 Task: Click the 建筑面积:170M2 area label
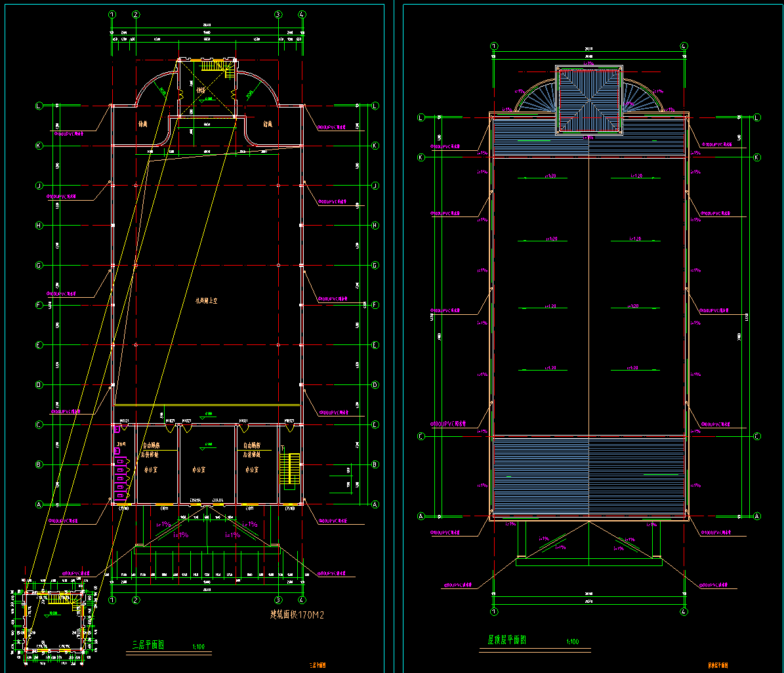pyautogui.click(x=297, y=615)
